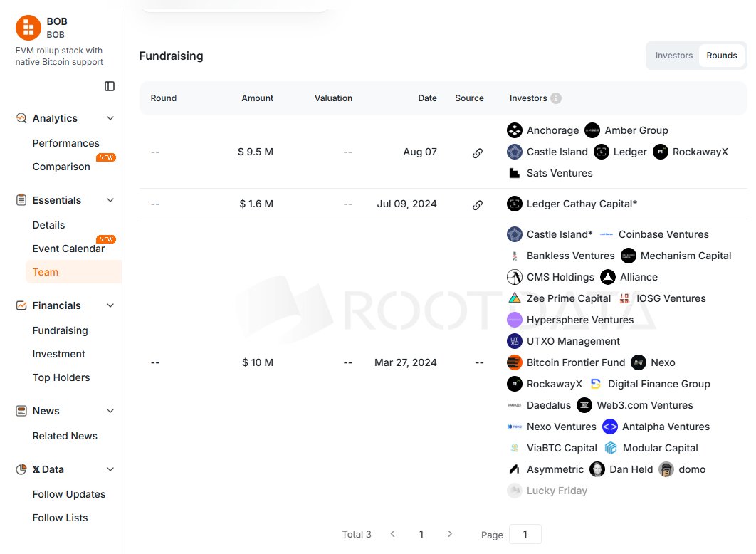756x554 pixels.
Task: Open the ViaBTC Capital investor link
Action: tap(562, 448)
